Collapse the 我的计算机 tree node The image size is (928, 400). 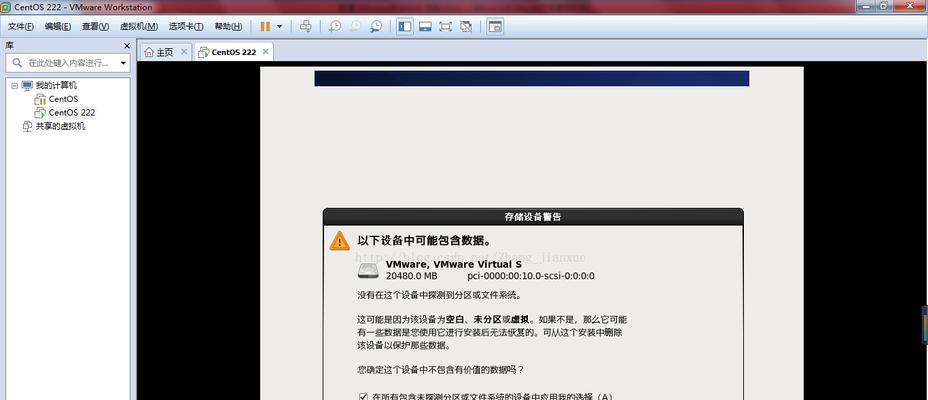tap(15, 86)
